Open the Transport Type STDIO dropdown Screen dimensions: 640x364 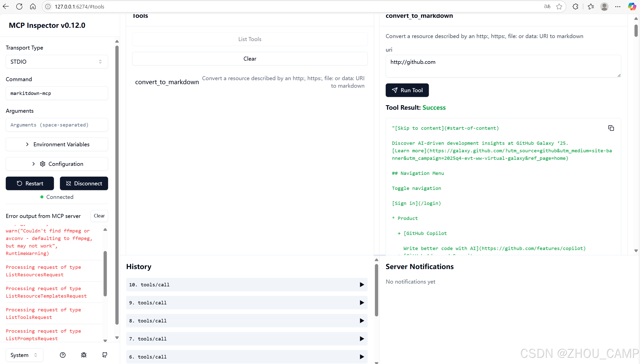click(57, 62)
